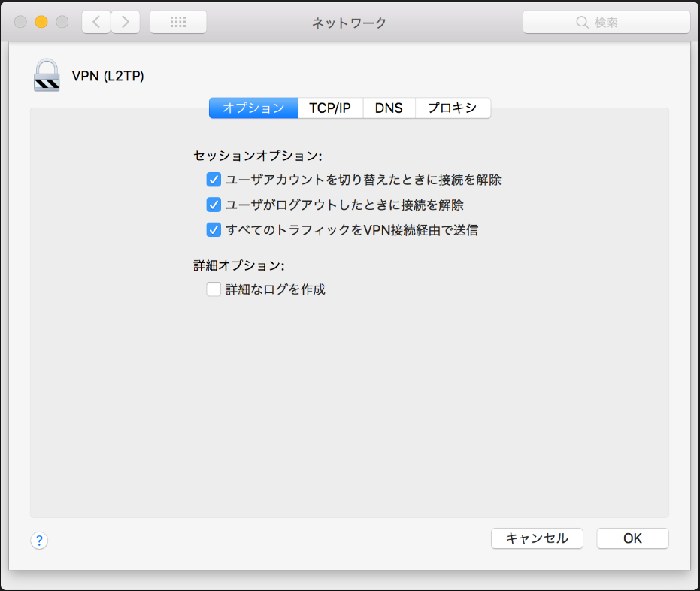This screenshot has height=591, width=700.
Task: Toggle ユーザがログアウトしたときに接続を解除 checkbox
Action: coord(214,205)
